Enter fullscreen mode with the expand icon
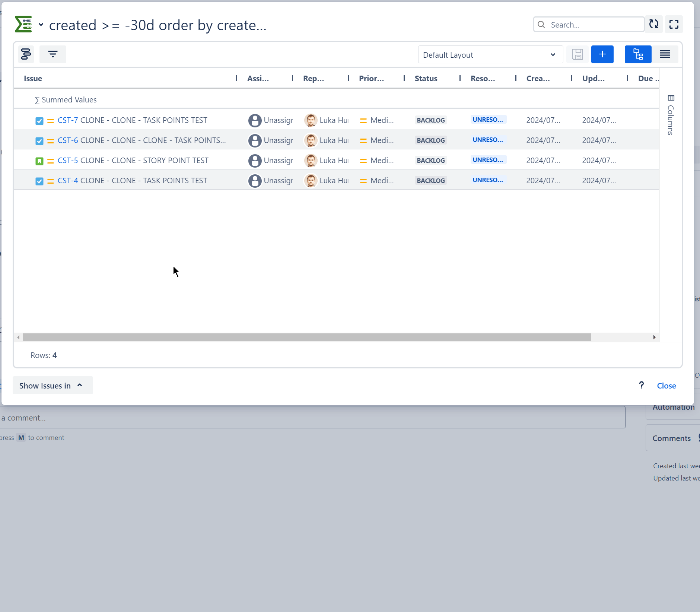The width and height of the screenshot is (700, 612). click(674, 25)
